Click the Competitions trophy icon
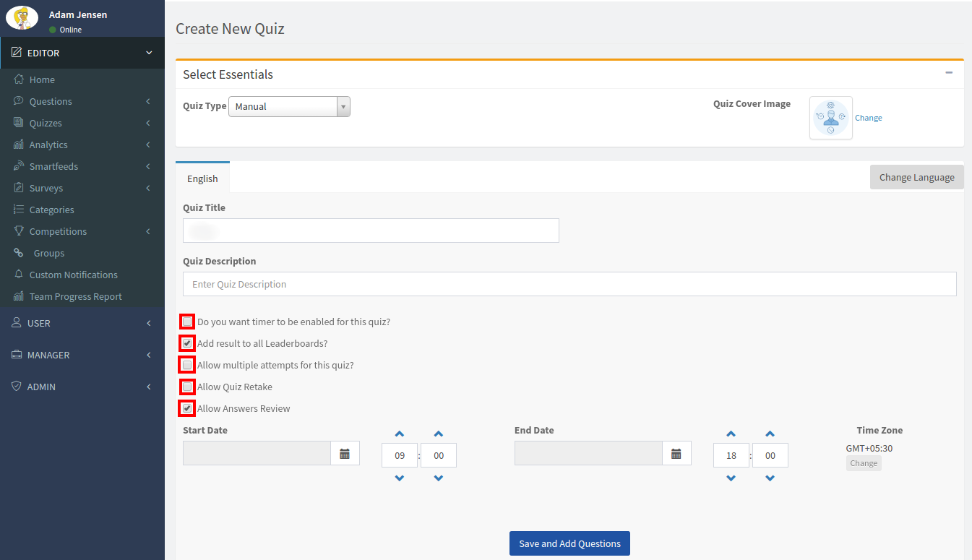This screenshot has width=972, height=560. (19, 231)
